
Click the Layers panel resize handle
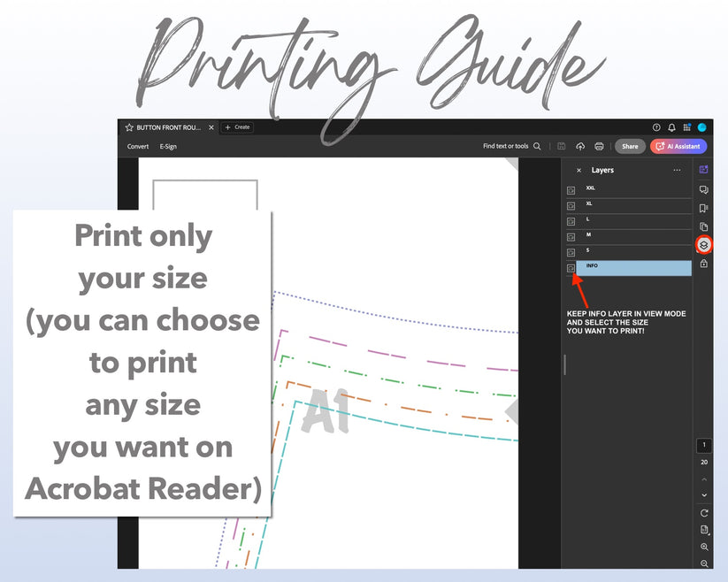click(x=563, y=364)
